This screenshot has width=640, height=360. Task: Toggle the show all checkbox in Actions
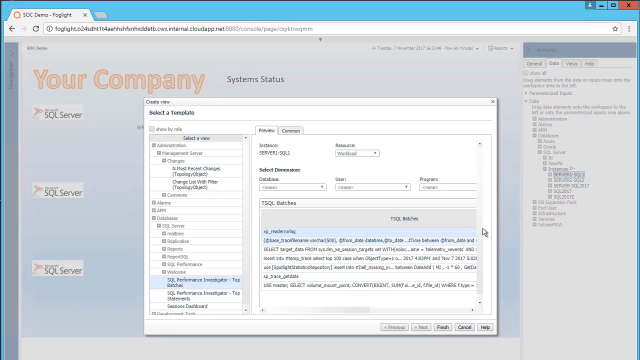526,73
